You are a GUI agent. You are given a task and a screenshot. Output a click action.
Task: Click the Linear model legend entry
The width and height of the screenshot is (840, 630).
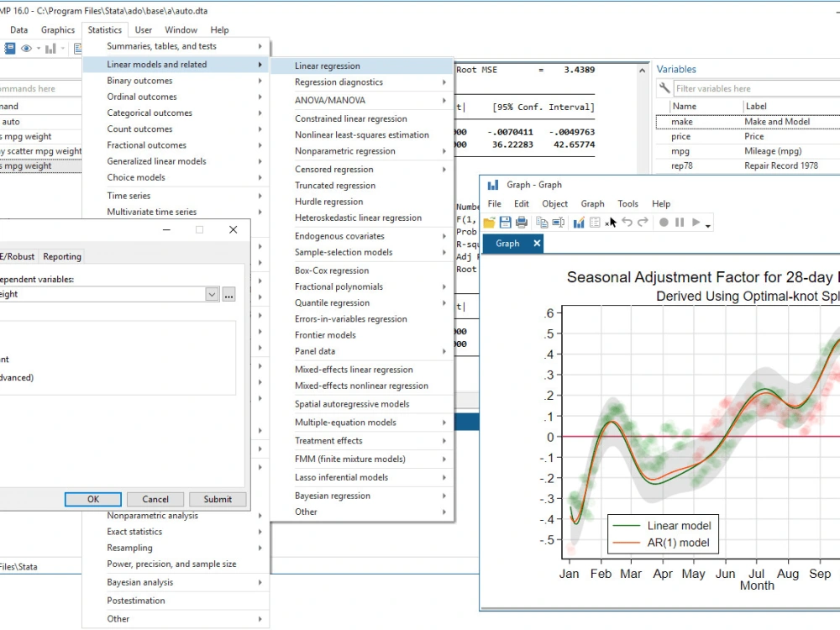(662, 526)
